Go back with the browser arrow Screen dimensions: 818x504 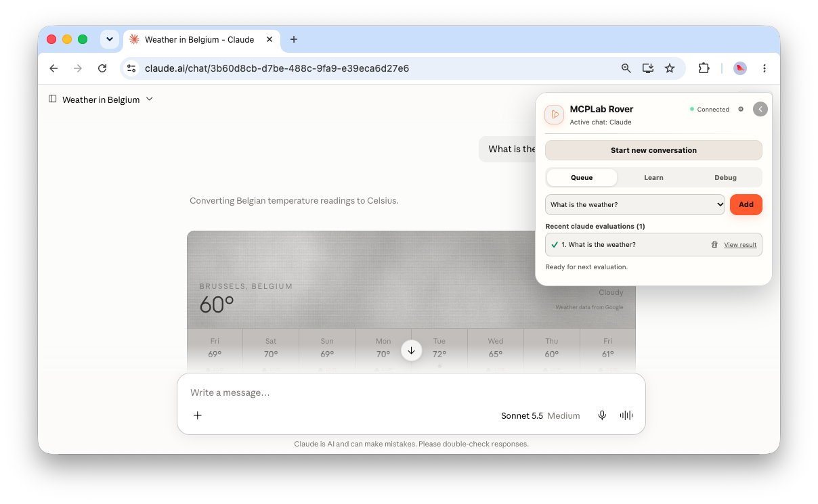click(53, 68)
